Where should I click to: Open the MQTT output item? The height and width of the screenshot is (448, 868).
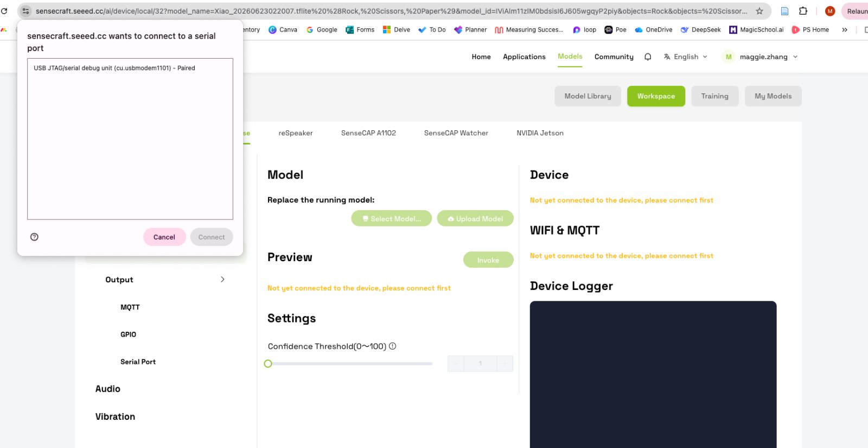click(130, 307)
